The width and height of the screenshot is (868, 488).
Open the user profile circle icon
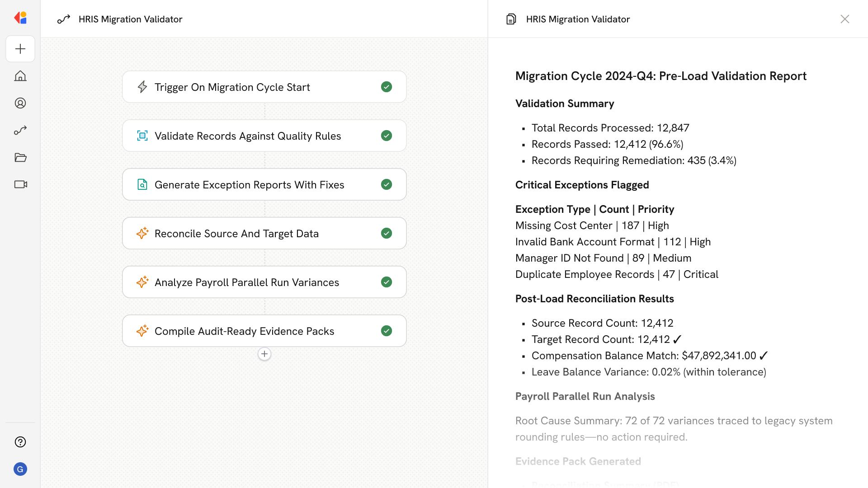coord(20,103)
